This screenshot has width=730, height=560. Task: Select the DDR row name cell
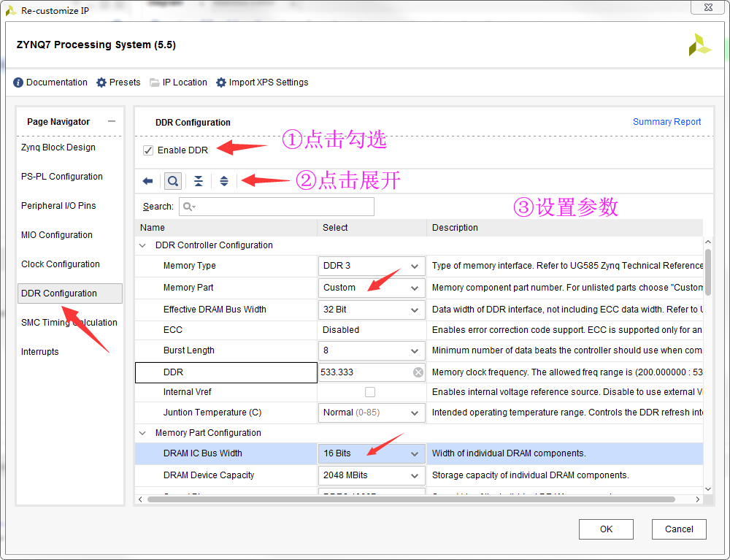(x=226, y=372)
